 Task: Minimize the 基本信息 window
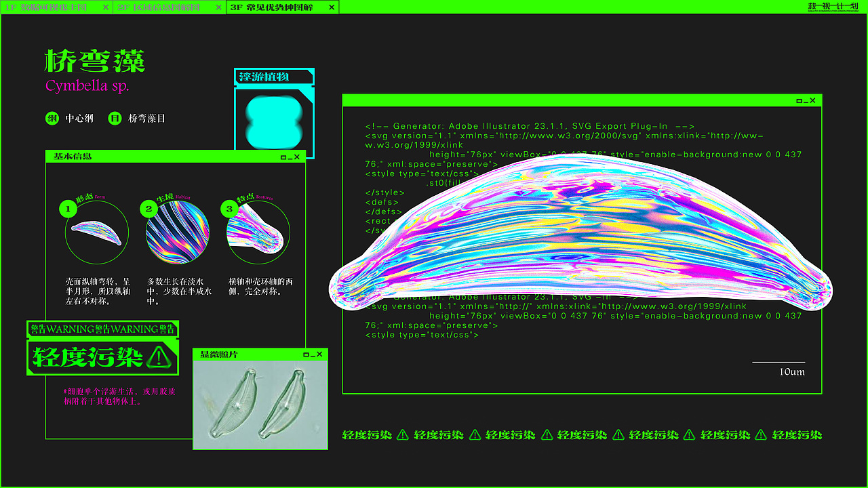tap(291, 159)
